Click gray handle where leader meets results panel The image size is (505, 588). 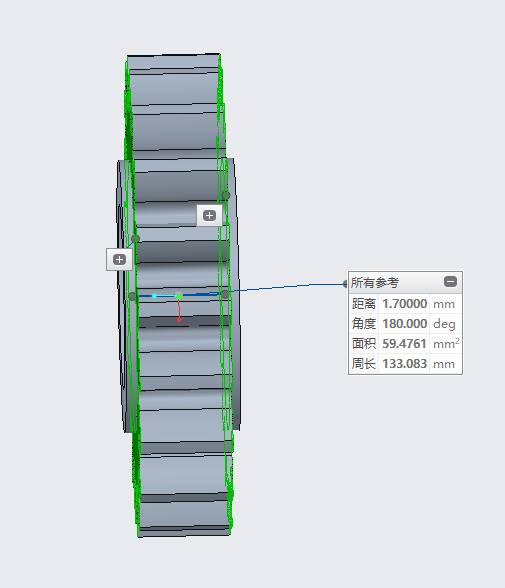tap(345, 284)
